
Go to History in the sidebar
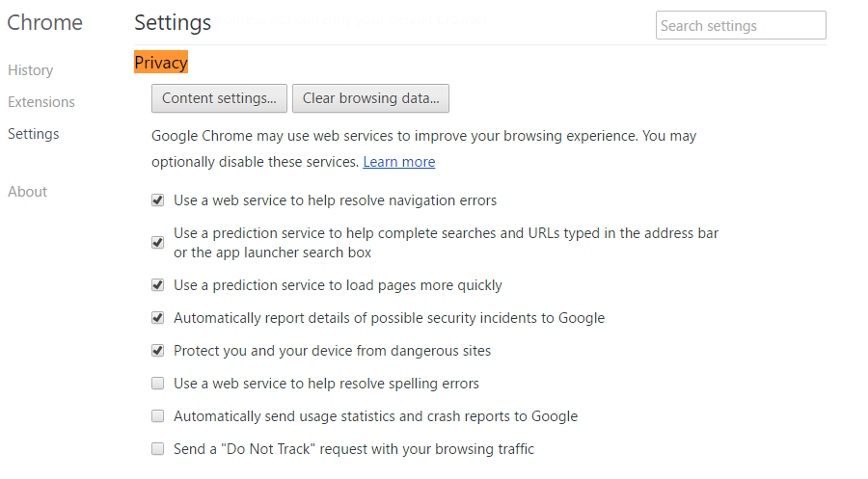(x=31, y=70)
